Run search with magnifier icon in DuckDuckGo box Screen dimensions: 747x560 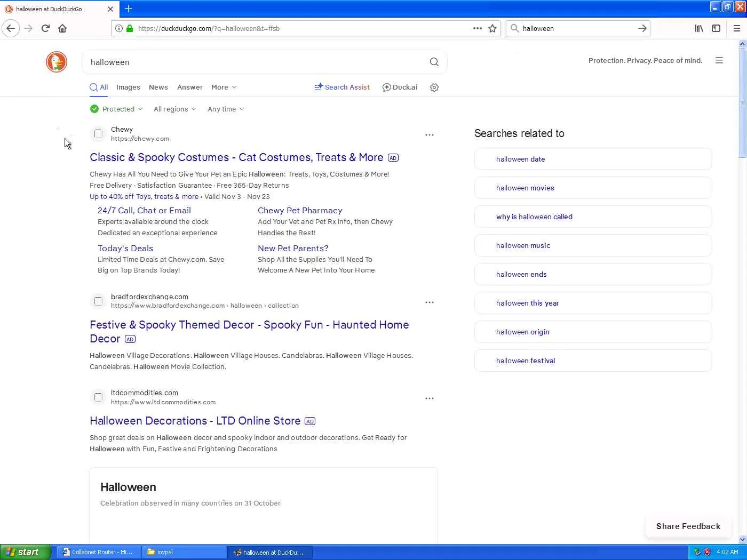(x=434, y=62)
